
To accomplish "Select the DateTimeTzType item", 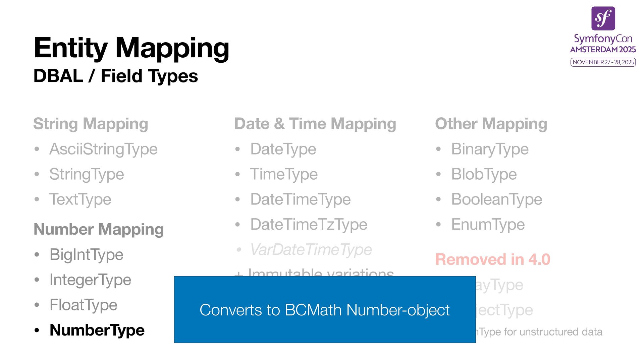I will click(x=309, y=225).
